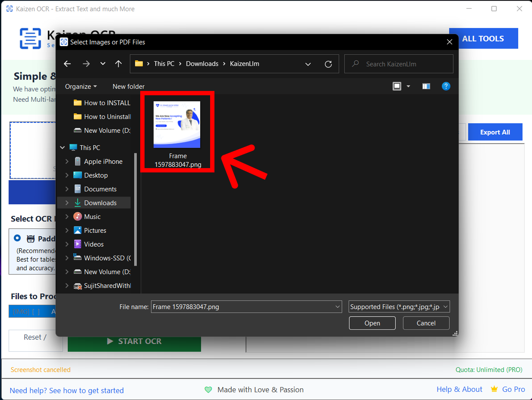Open the supported file types dropdown
This screenshot has width=532, height=400.
[x=399, y=306]
